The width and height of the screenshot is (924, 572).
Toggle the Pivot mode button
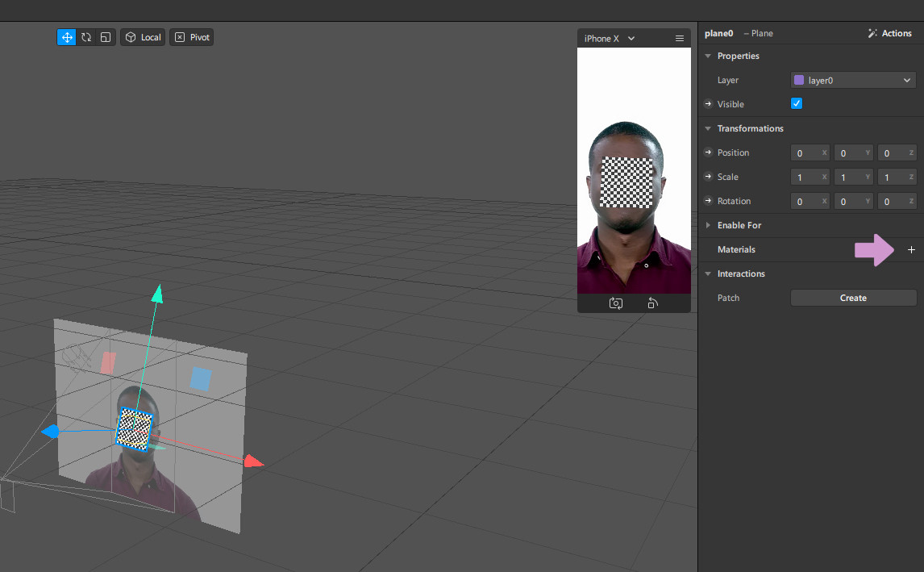coord(192,37)
